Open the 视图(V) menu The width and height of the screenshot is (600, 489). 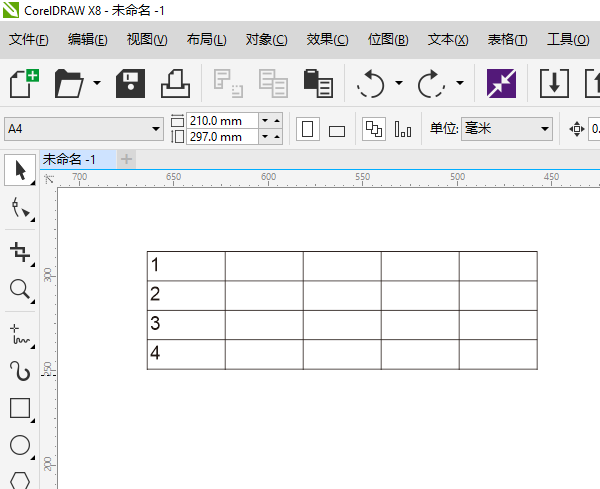coord(147,39)
